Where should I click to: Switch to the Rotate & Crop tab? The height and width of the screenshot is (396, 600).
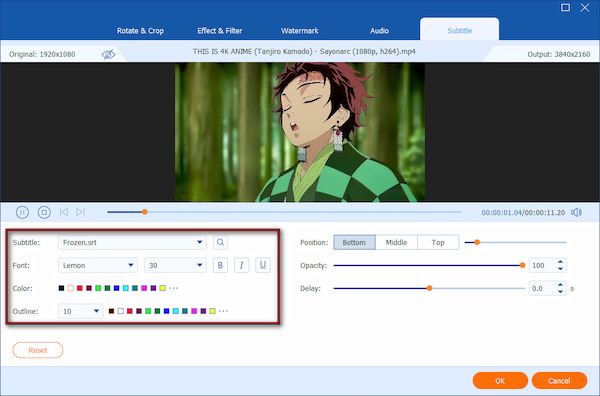point(140,31)
